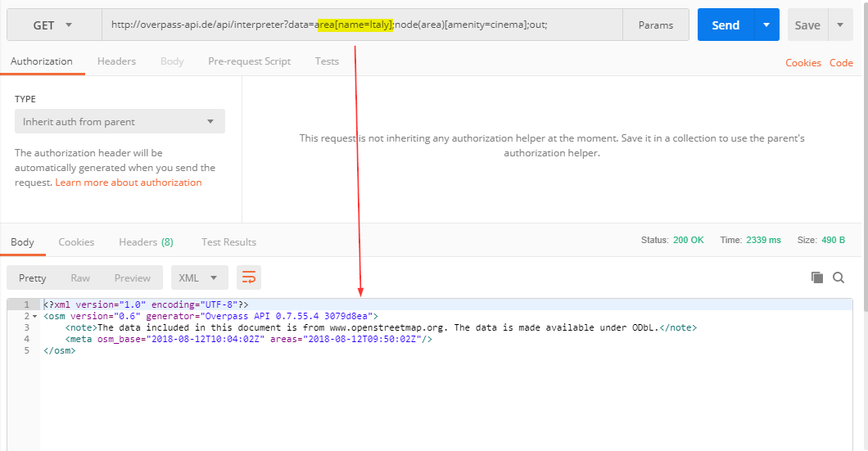The width and height of the screenshot is (868, 451).
Task: Open the Test Results tab
Action: click(228, 242)
